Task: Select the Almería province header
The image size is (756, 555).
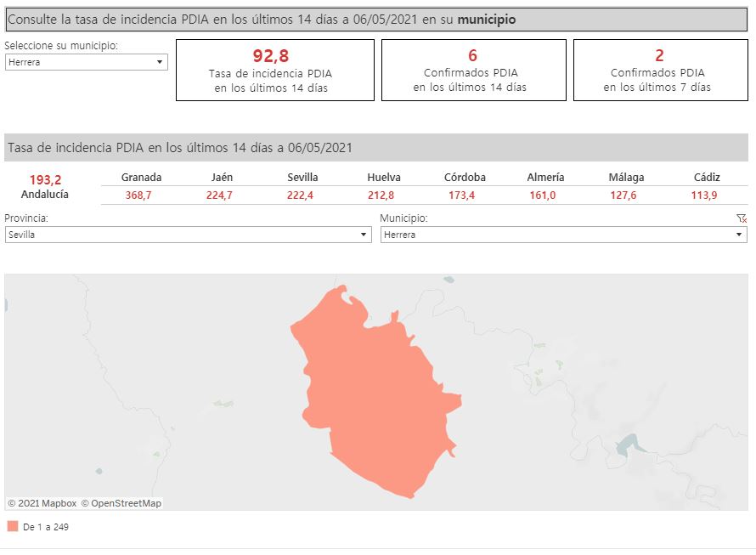Action: pyautogui.click(x=545, y=178)
